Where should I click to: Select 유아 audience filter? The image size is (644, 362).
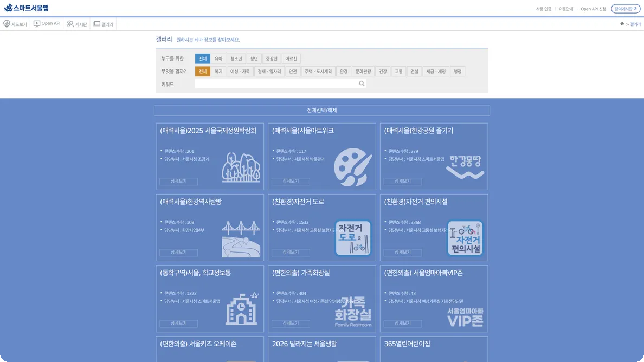click(x=218, y=59)
